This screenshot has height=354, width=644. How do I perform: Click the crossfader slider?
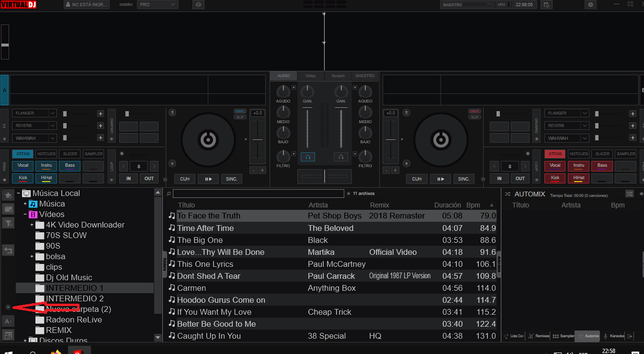point(325,176)
